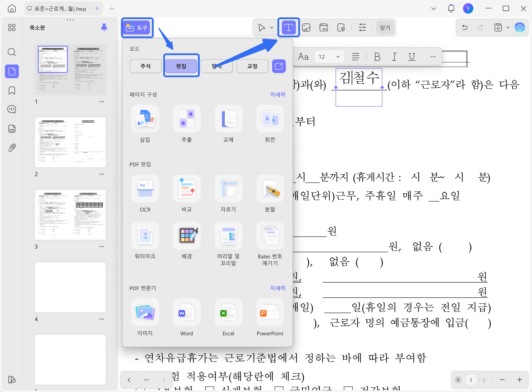Viewport: 532px width, 392px height.
Task: Select the page thumbnails panel icon
Action: click(x=12, y=71)
